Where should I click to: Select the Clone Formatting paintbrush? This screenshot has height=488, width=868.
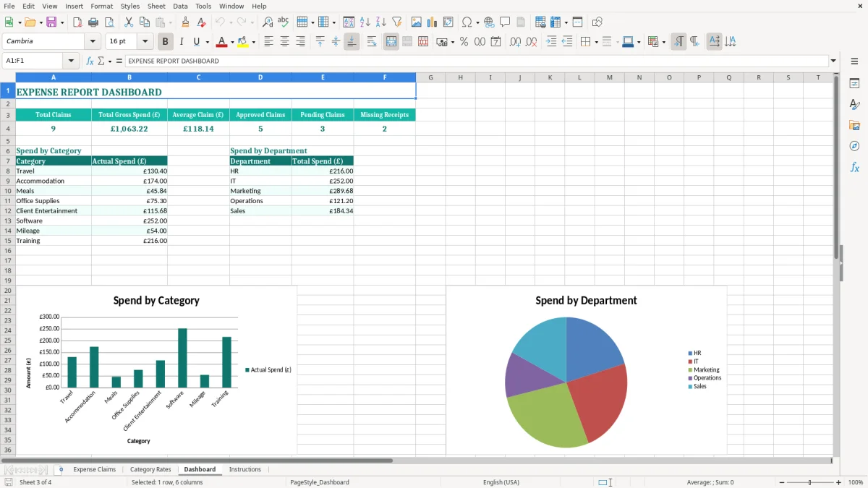185,22
